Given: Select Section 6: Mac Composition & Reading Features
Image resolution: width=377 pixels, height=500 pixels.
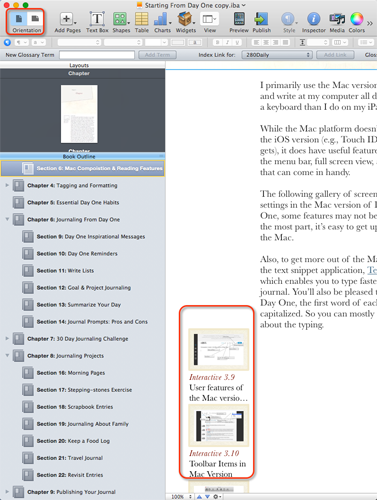Looking at the screenshot, I should [83, 168].
